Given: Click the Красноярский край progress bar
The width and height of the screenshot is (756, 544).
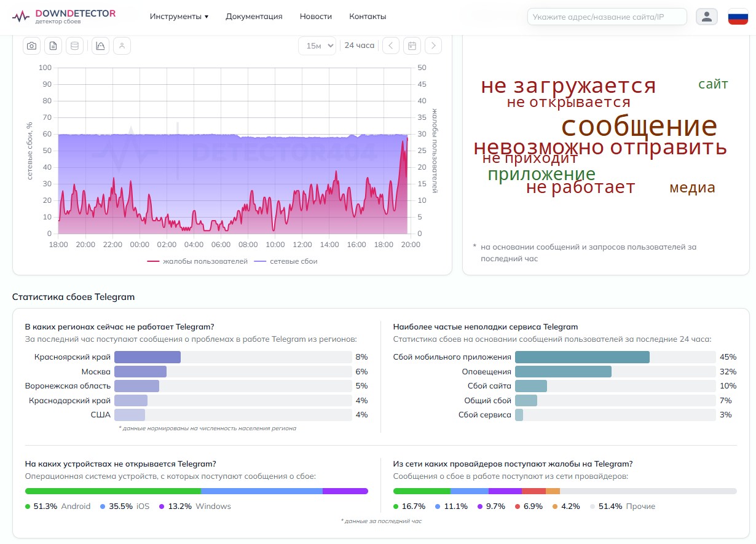Looking at the screenshot, I should tap(233, 357).
